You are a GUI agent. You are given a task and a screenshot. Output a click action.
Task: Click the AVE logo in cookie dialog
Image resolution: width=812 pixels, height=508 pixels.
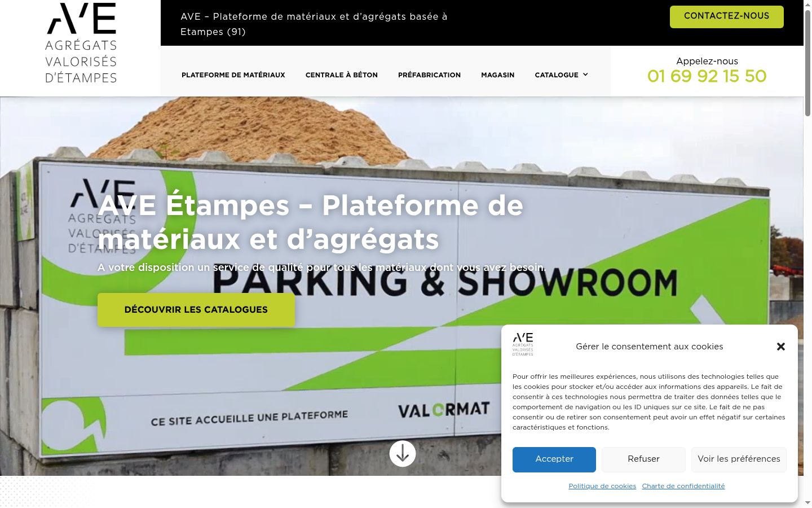[523, 344]
